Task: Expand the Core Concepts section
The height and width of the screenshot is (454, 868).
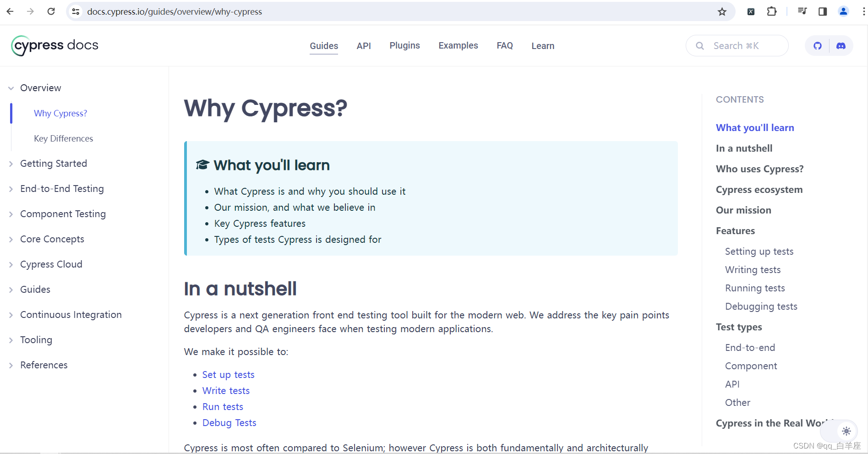Action: (x=11, y=239)
